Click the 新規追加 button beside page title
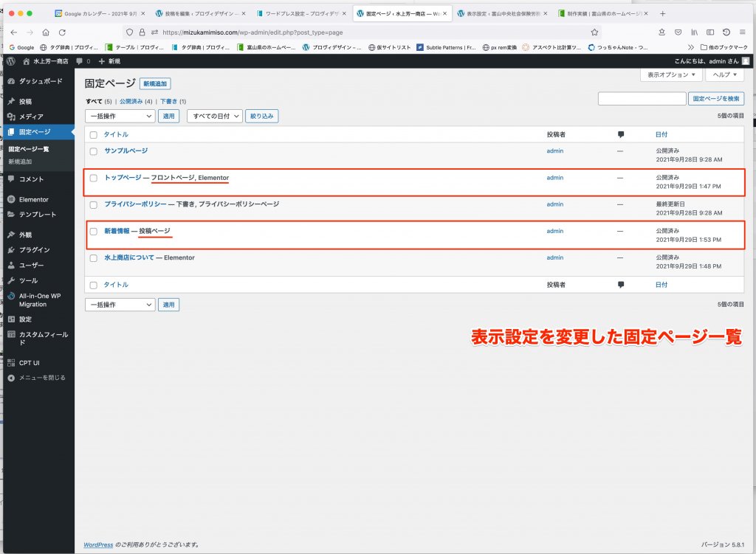The width and height of the screenshot is (756, 554). 155,85
